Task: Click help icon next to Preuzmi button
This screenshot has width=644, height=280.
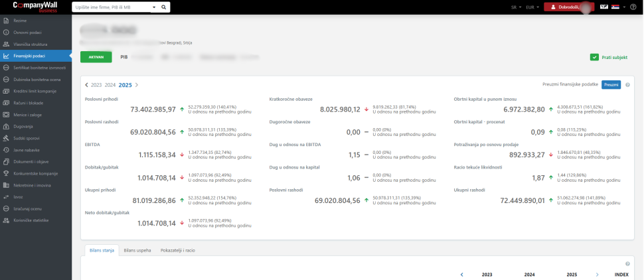Action: click(x=627, y=85)
